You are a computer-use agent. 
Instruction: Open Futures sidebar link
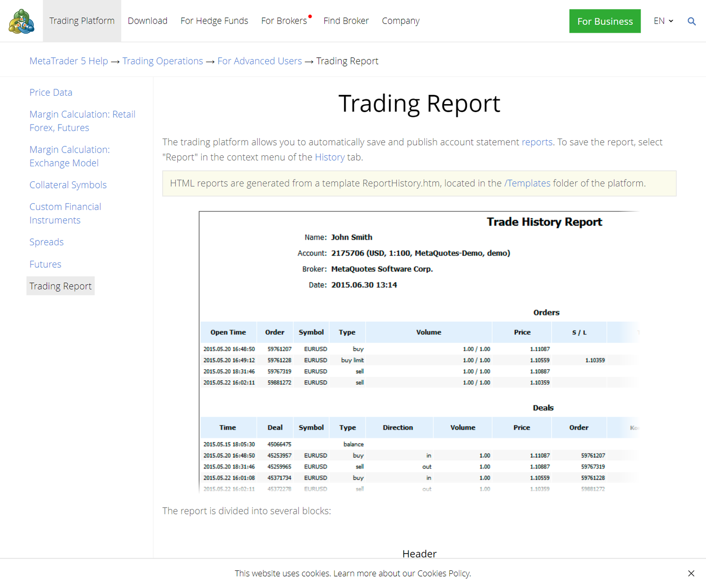point(45,264)
